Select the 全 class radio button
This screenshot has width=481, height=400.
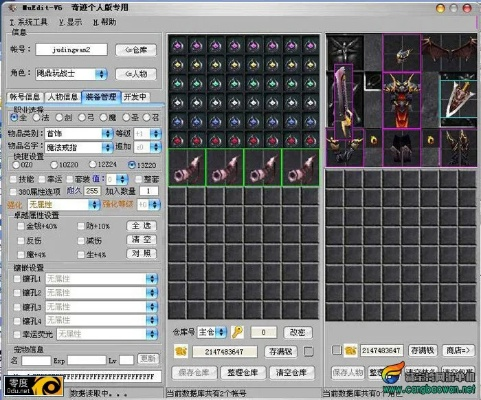14,117
